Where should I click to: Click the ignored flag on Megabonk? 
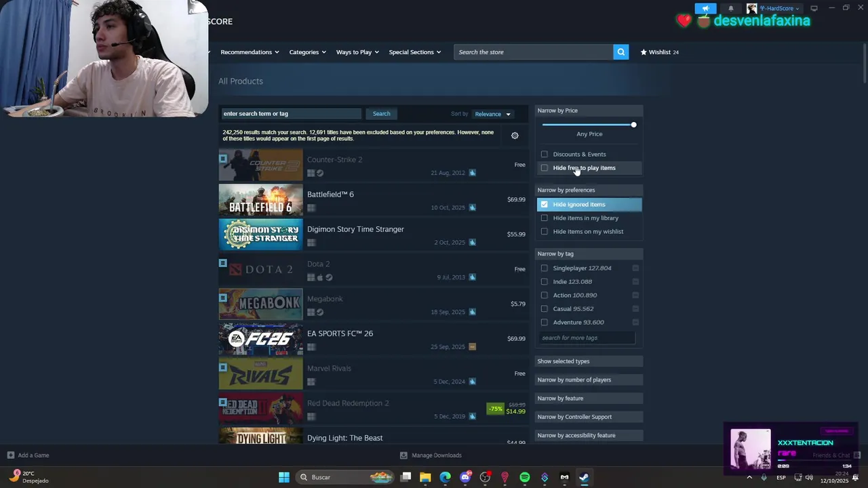pos(222,298)
